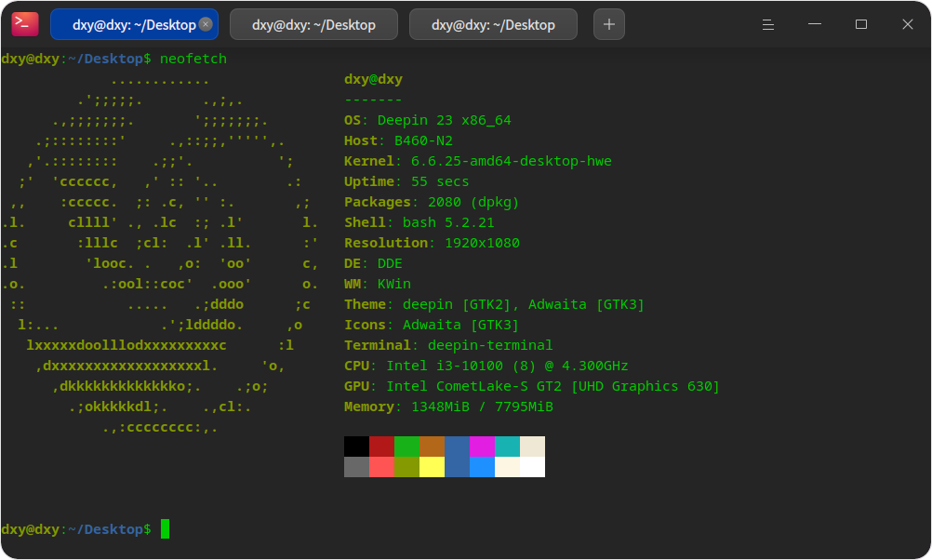Open a new terminal tab with plus button
Viewport: 932px width, 560px height.
[x=608, y=24]
